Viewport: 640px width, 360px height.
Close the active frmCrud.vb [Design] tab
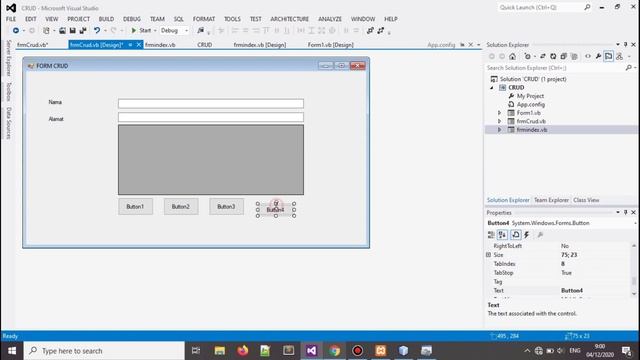click(139, 45)
